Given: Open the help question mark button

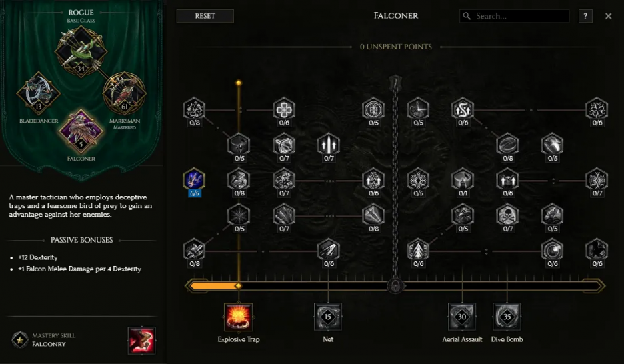Looking at the screenshot, I should point(585,16).
